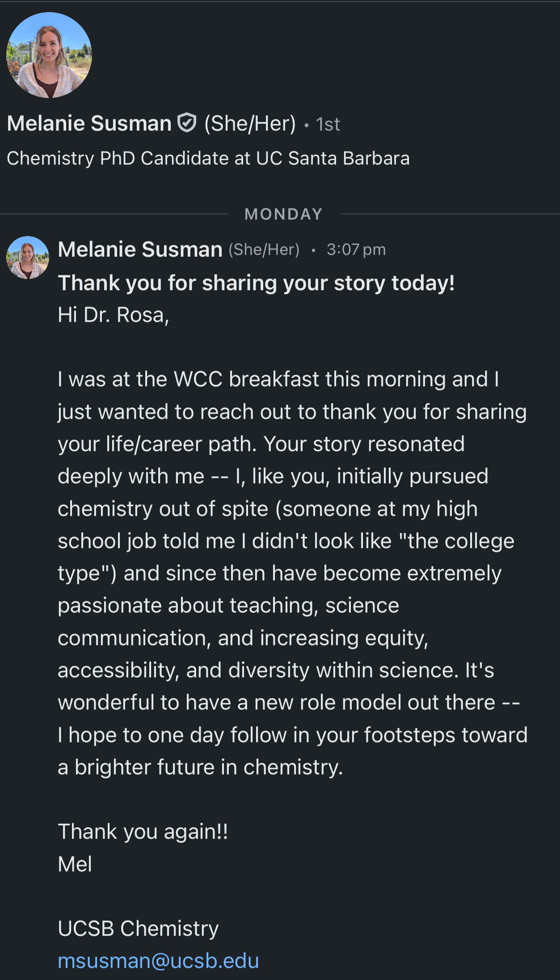560x980 pixels.
Task: Open Melanie Susman's profile from header name
Action: (x=89, y=123)
